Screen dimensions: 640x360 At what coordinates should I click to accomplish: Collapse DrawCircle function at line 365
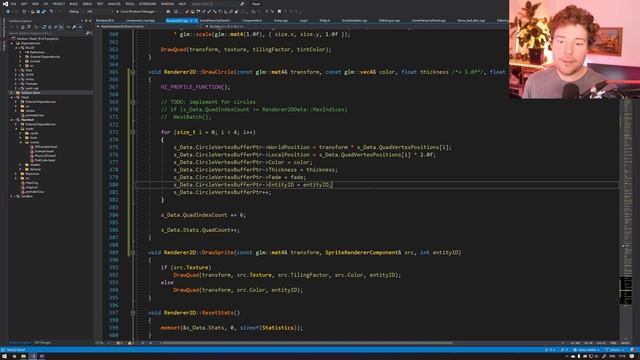pos(133,72)
